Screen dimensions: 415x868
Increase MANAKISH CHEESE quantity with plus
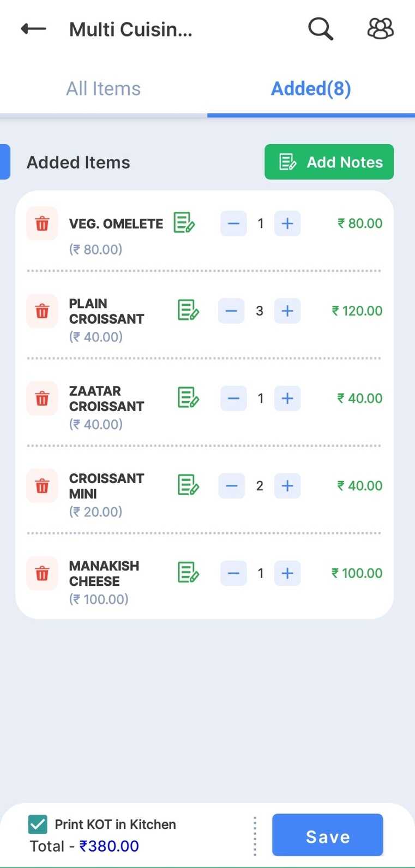tap(287, 573)
